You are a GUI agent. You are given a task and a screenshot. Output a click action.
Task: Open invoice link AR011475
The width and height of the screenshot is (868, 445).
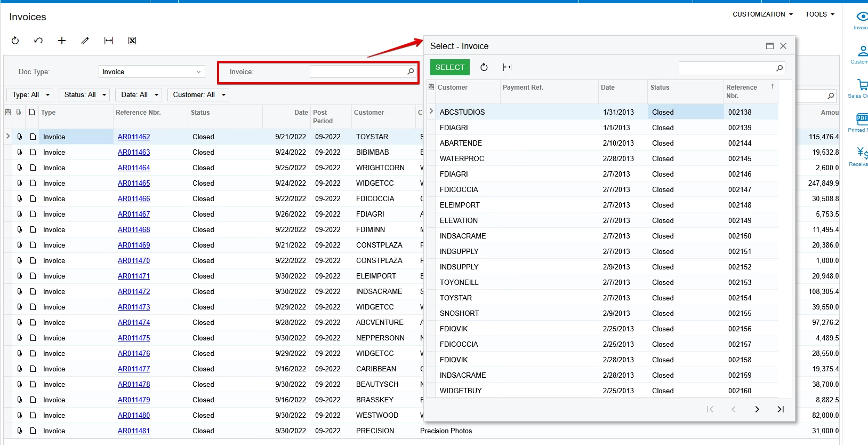pos(134,338)
